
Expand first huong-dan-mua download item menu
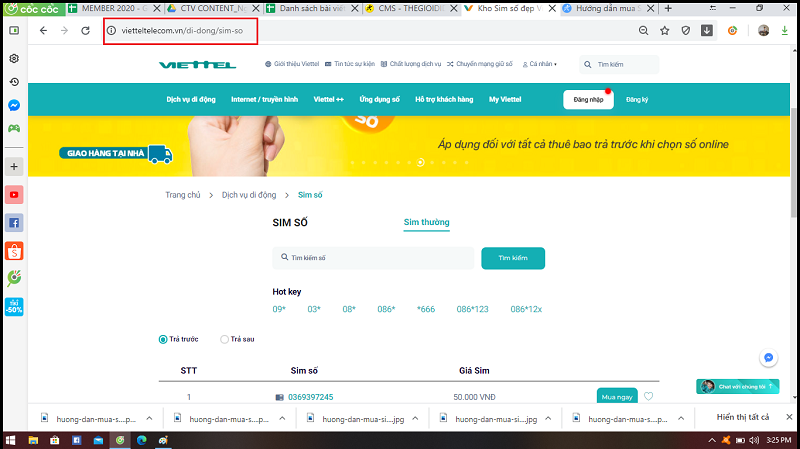click(x=149, y=418)
